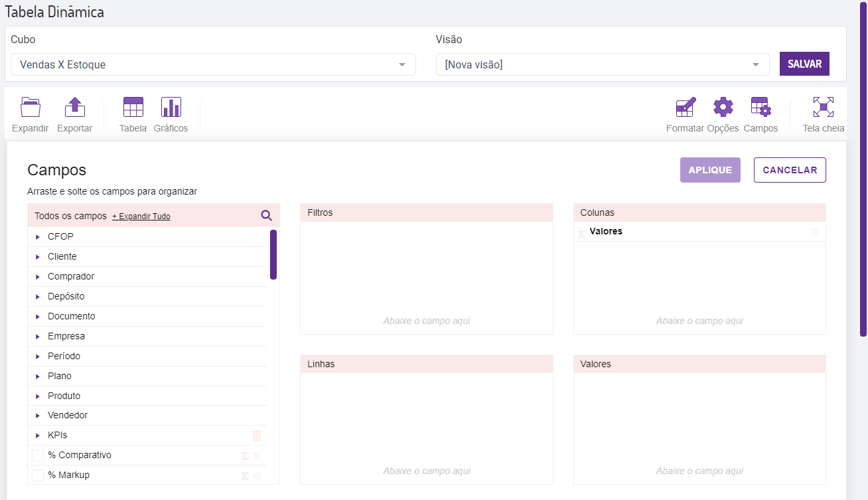The height and width of the screenshot is (500, 868).
Task: Expand the Cliente field group
Action: click(38, 257)
